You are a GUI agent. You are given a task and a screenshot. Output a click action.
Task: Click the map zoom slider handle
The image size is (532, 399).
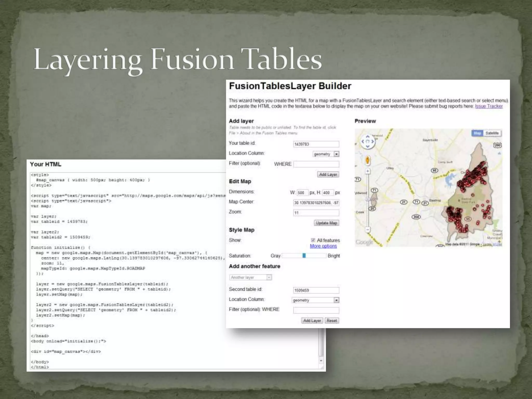click(368, 199)
